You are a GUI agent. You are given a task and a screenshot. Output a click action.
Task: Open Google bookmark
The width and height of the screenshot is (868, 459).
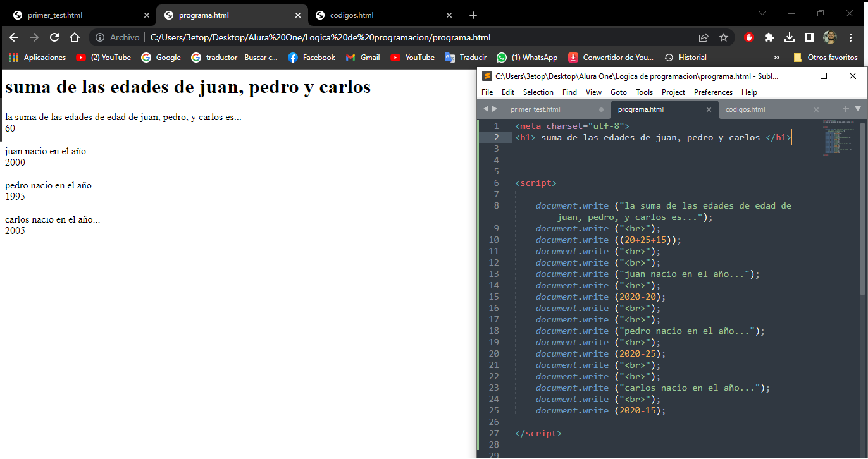point(161,58)
